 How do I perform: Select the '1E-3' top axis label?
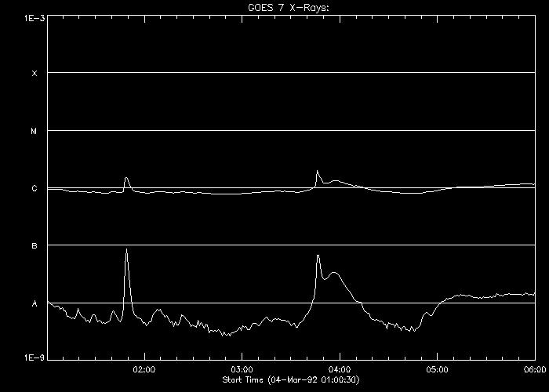pos(35,18)
